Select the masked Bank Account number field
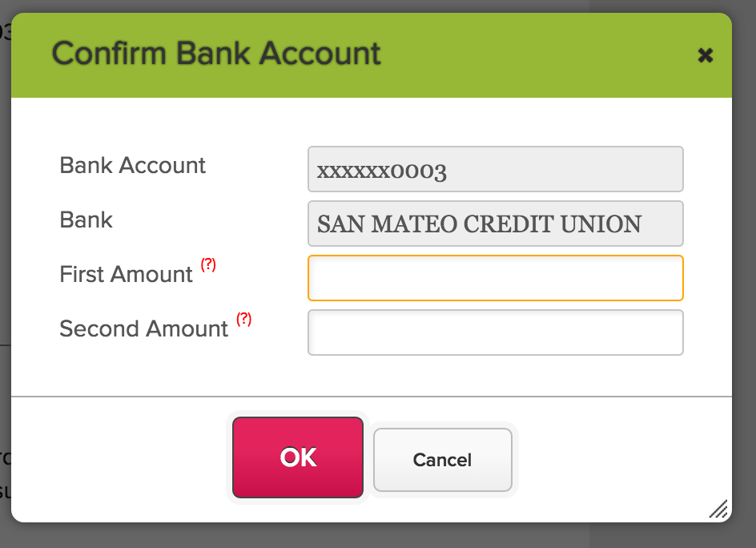The image size is (756, 548). (x=495, y=169)
